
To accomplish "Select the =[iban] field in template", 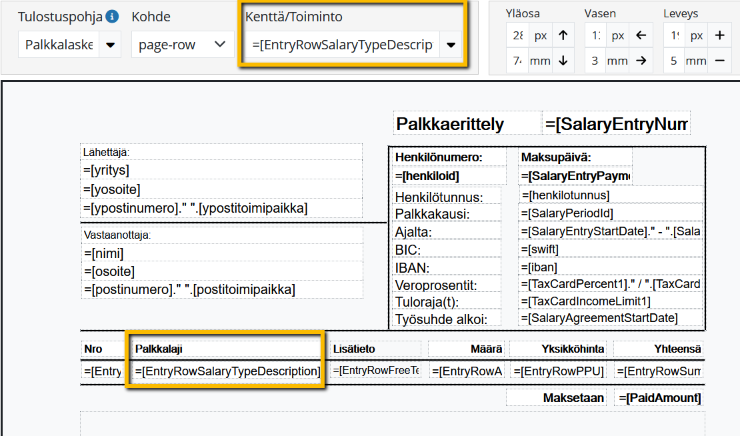I will point(611,267).
